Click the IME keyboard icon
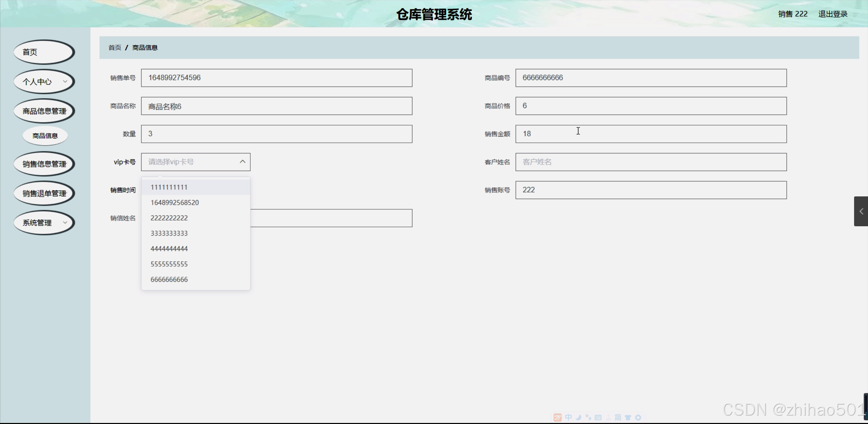 (598, 418)
